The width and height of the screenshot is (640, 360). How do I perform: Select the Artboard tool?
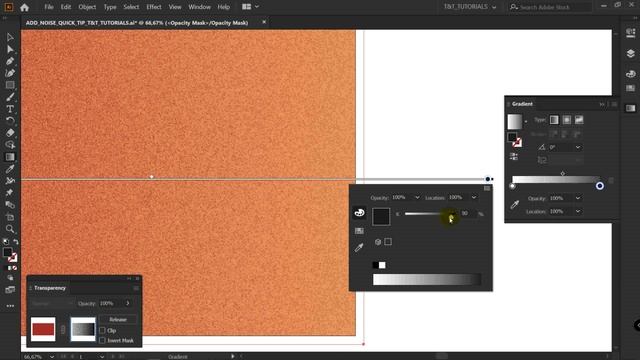[x=10, y=217]
